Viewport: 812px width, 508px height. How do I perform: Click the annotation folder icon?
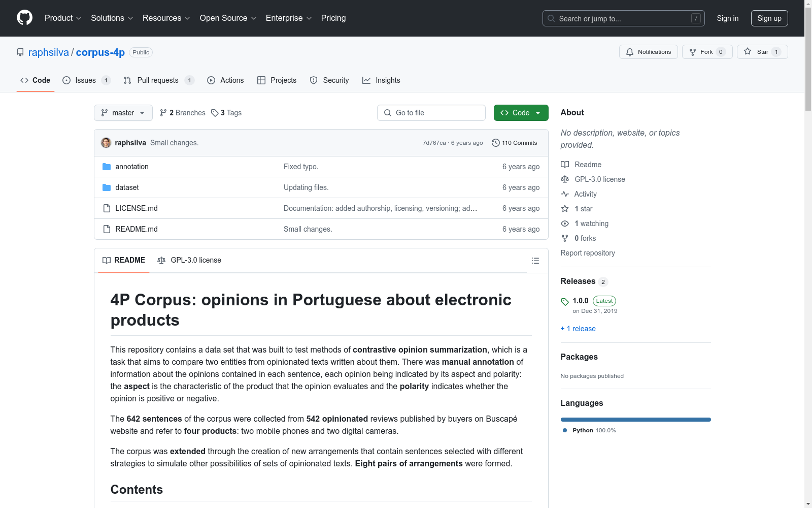pyautogui.click(x=107, y=167)
